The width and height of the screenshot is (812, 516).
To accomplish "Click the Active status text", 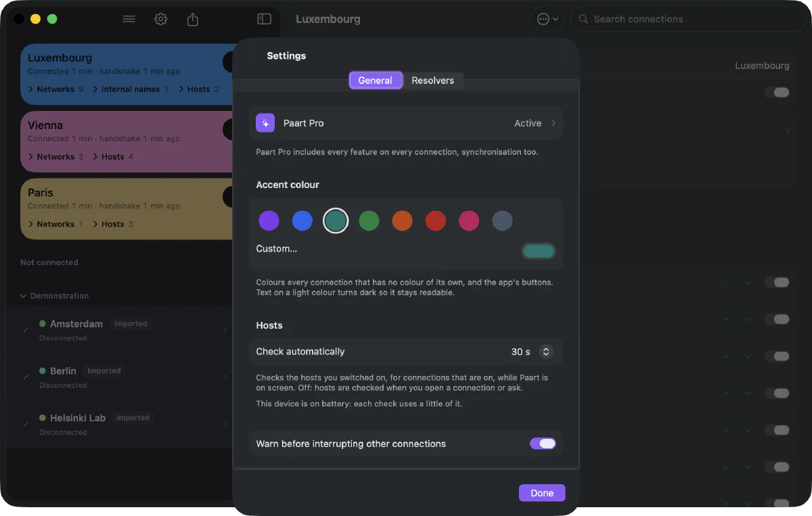I will click(528, 123).
